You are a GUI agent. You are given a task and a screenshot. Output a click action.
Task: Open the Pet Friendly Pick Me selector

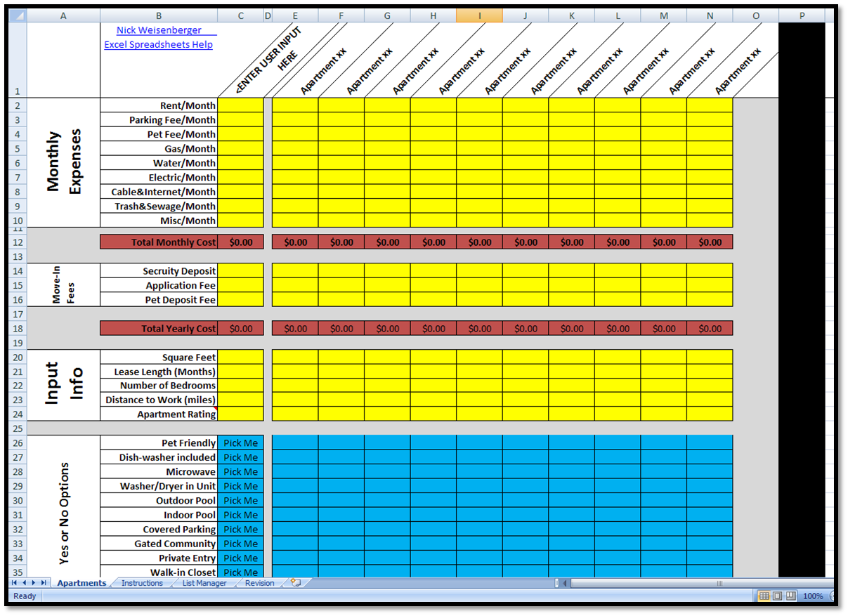(240, 443)
